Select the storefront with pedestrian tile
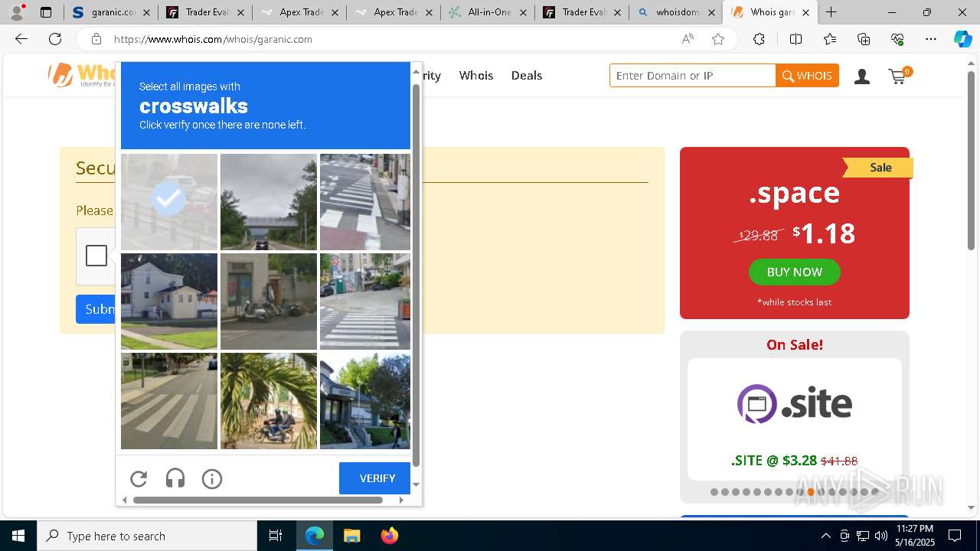This screenshot has height=551, width=980. [365, 401]
